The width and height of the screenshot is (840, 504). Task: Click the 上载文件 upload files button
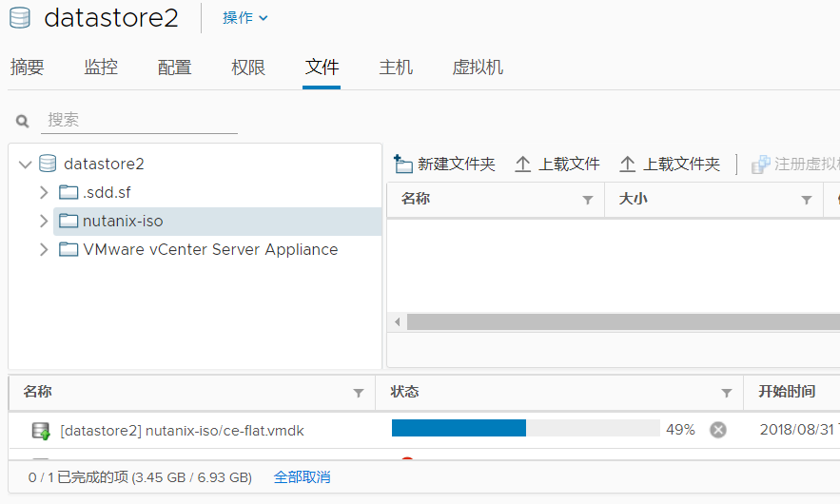[x=557, y=164]
